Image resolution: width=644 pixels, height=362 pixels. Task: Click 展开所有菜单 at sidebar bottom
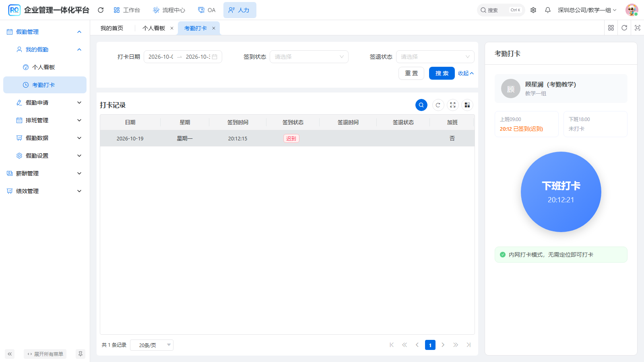(45, 354)
